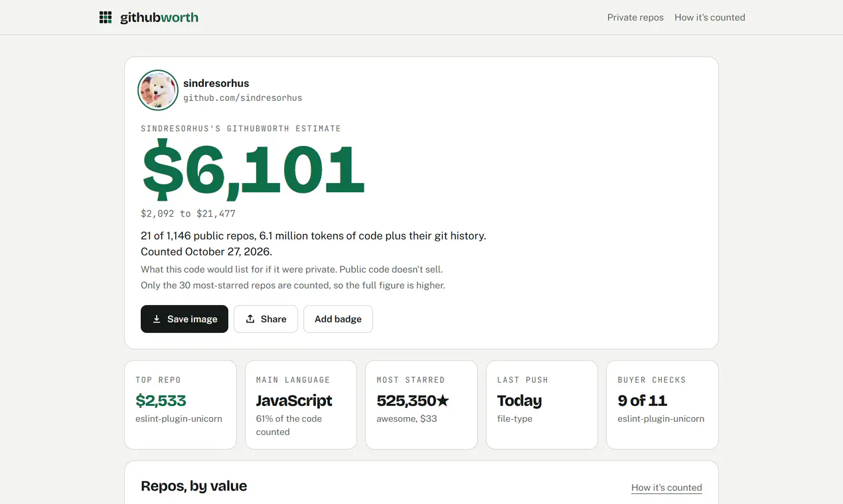Image resolution: width=843 pixels, height=504 pixels.
Task: Click the sindresorhus username heading
Action: [216, 83]
